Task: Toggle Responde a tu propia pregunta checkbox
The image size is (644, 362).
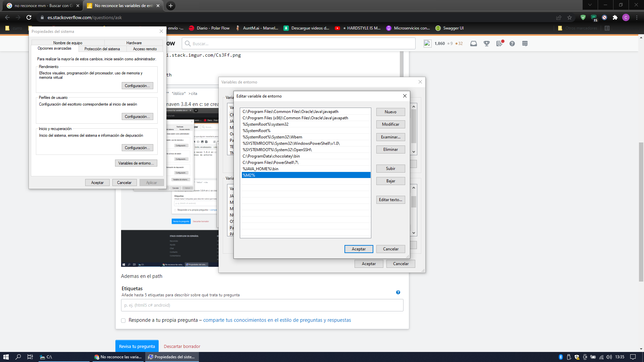Action: point(124,320)
